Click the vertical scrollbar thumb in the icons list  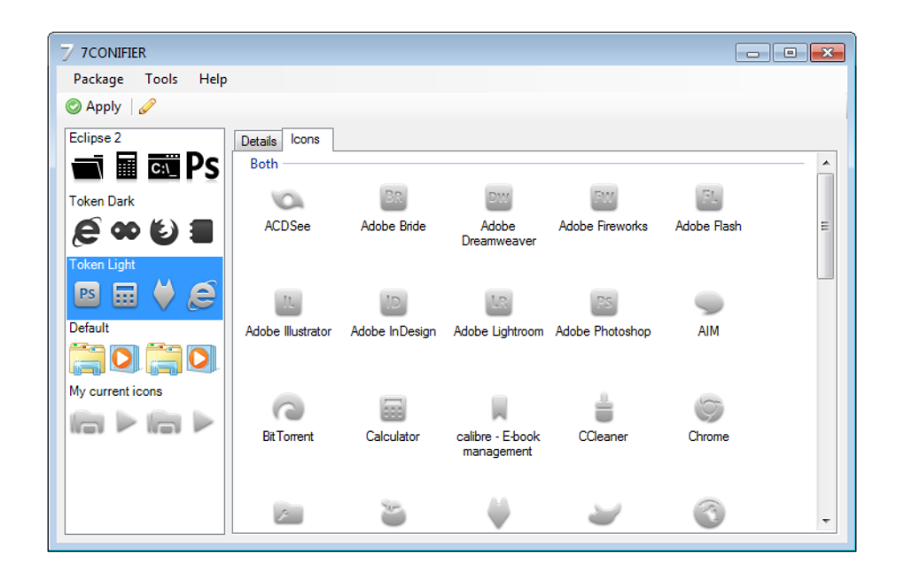pos(826,226)
